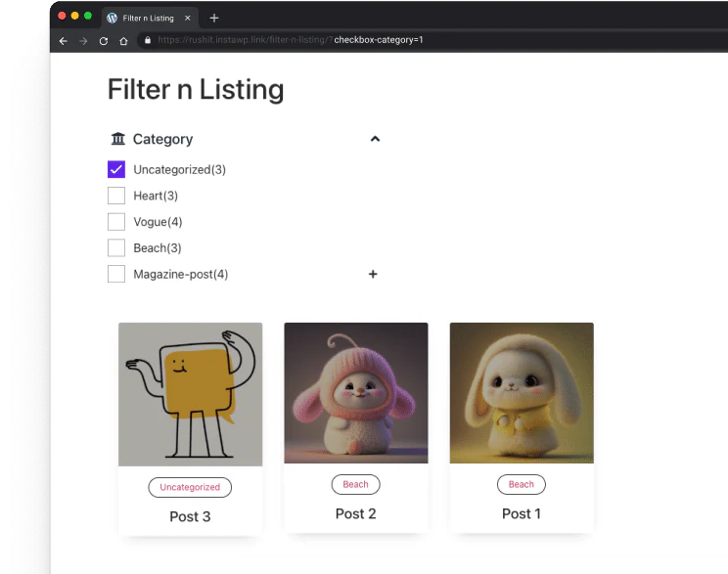Select the Filter n Listing browser tab
Screen dimensions: 728x574
(x=150, y=19)
